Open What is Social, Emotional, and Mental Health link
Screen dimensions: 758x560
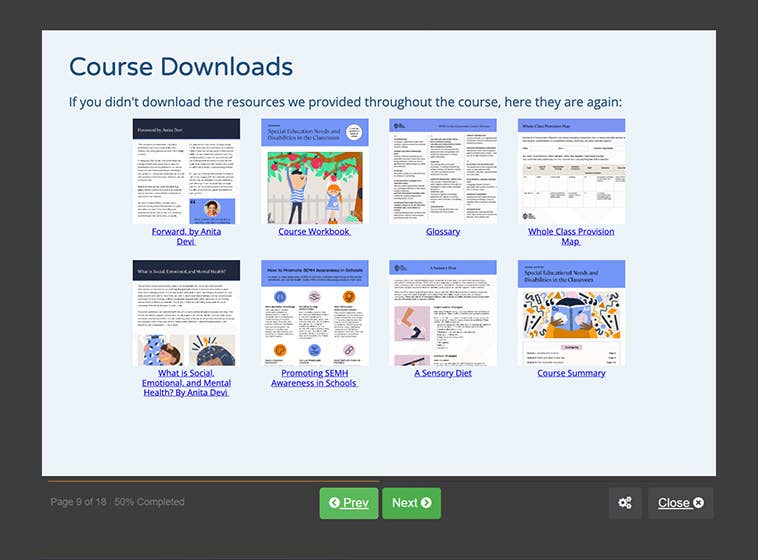pos(186,382)
